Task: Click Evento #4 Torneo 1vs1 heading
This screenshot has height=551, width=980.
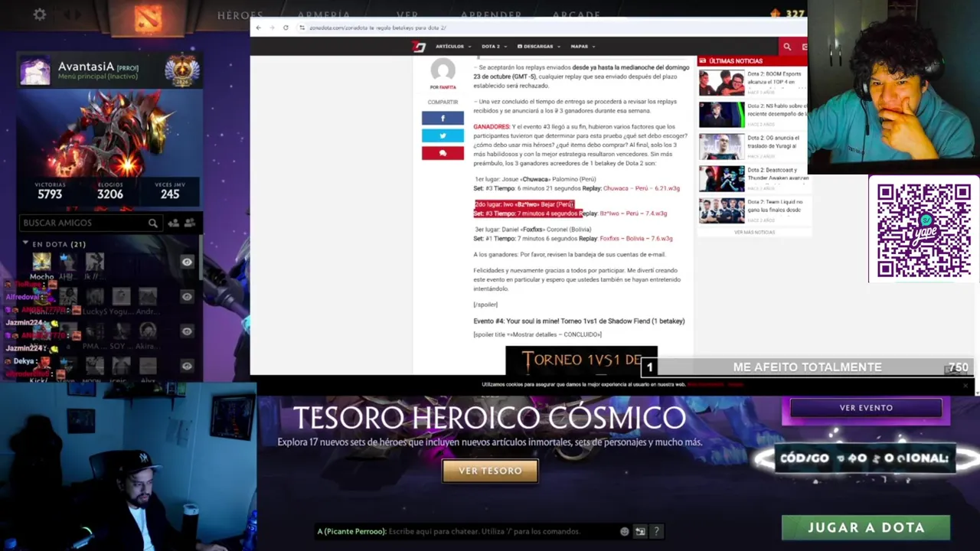Action: tap(579, 321)
